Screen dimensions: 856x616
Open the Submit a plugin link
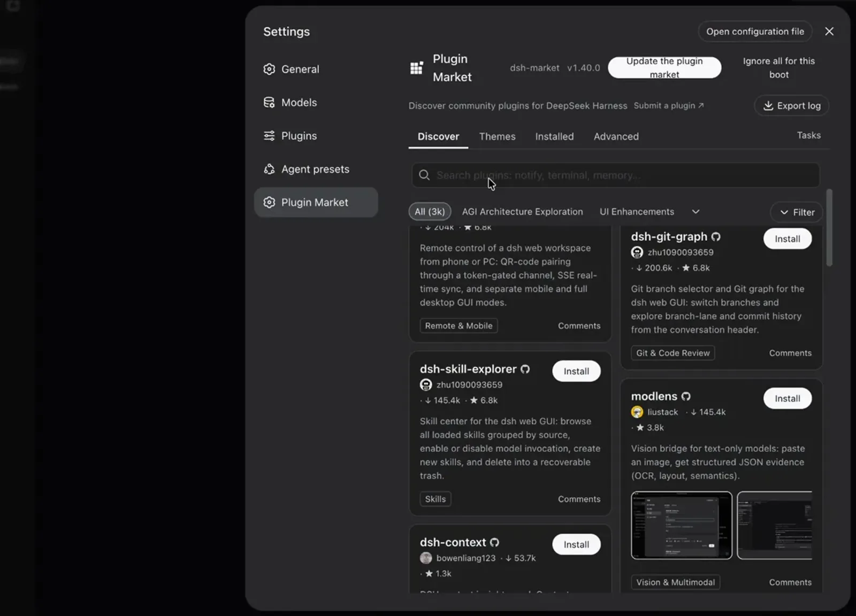[x=669, y=105]
